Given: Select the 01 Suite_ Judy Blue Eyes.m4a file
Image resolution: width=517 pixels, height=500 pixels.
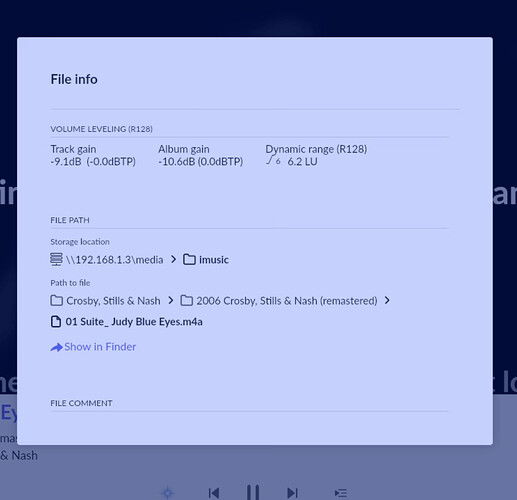Looking at the screenshot, I should pos(126,322).
